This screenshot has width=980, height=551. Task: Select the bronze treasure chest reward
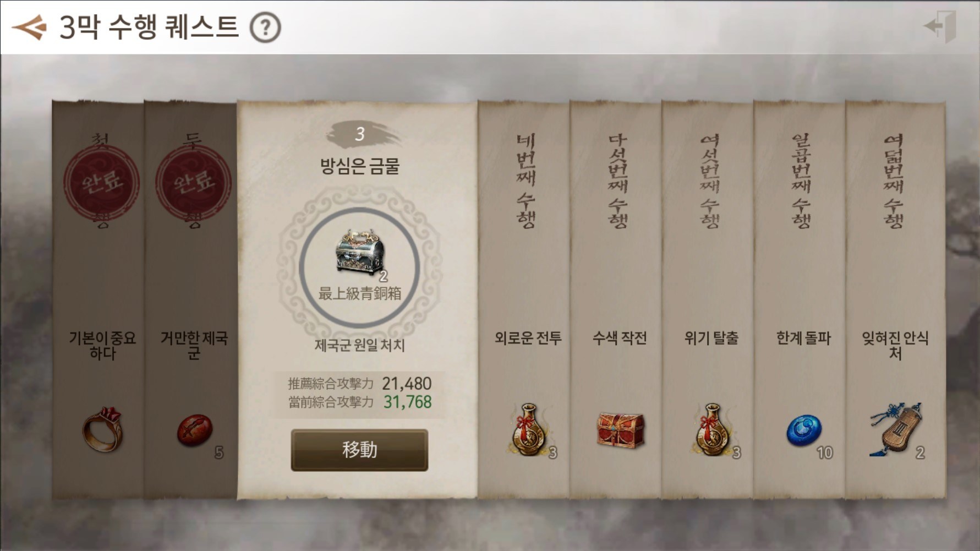[360, 250]
